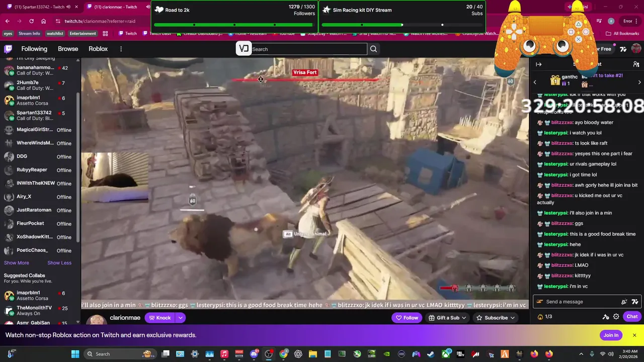The width and height of the screenshot is (644, 362).
Task: Click the purple Chat send button
Action: 632,317
